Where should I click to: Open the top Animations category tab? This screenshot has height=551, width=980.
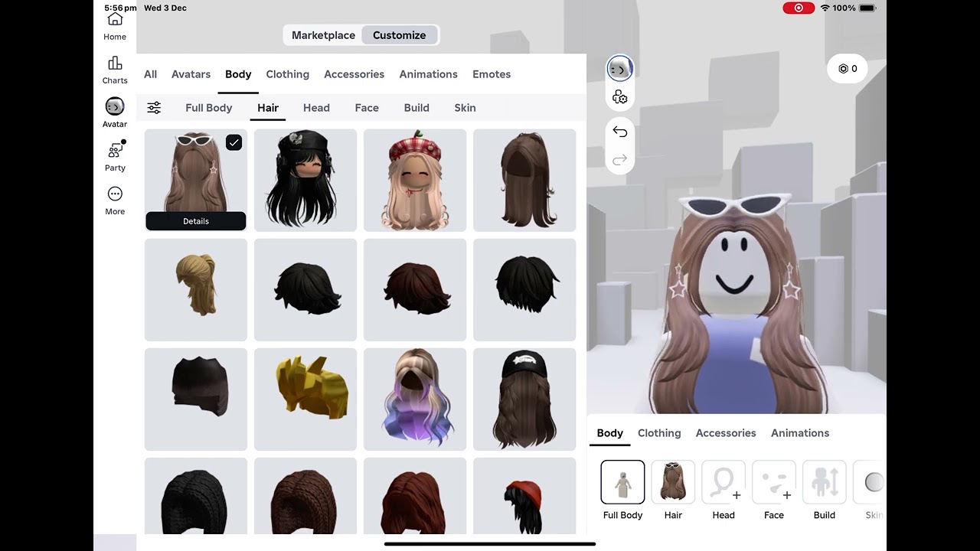(x=428, y=74)
